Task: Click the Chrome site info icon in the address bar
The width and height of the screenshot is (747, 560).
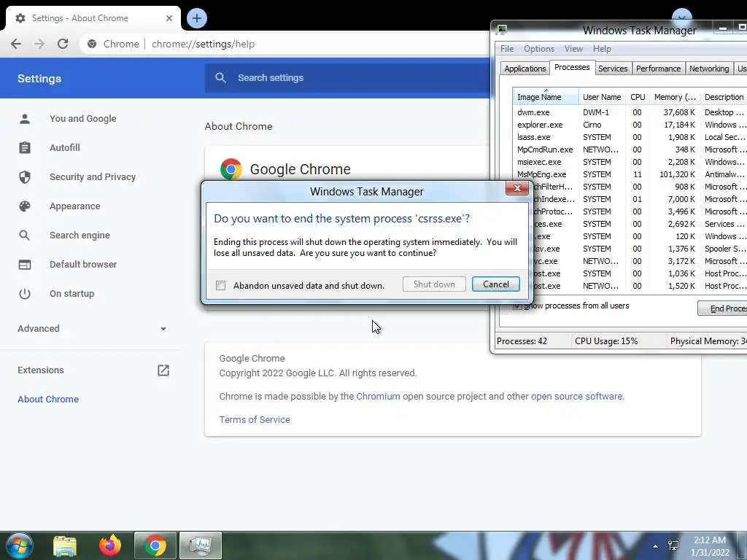Action: coord(92,44)
